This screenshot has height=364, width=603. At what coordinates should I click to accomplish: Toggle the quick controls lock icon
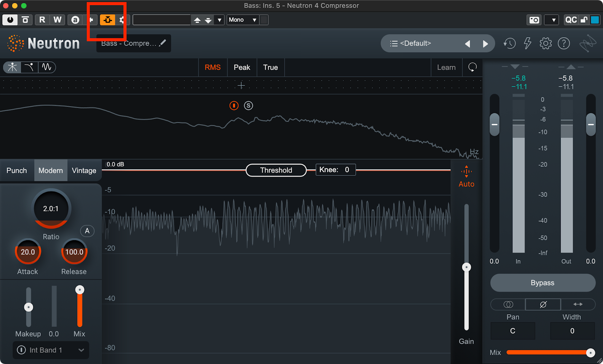click(x=584, y=20)
